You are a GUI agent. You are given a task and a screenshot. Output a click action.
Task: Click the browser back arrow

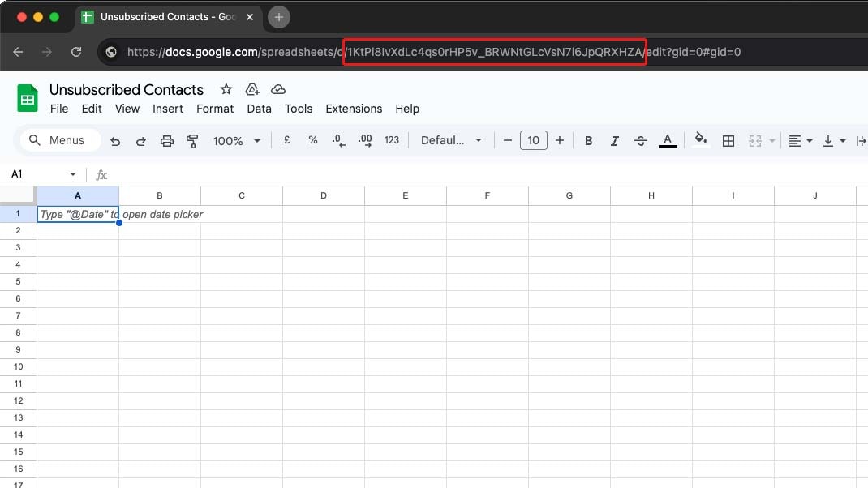tap(18, 52)
